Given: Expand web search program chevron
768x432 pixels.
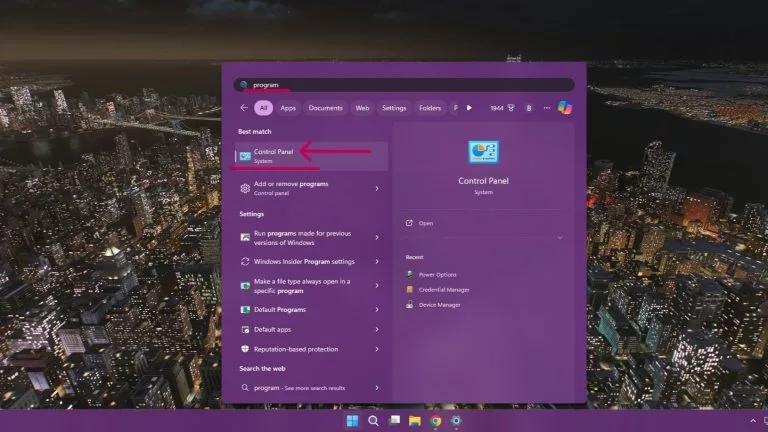Looking at the screenshot, I should click(x=377, y=388).
